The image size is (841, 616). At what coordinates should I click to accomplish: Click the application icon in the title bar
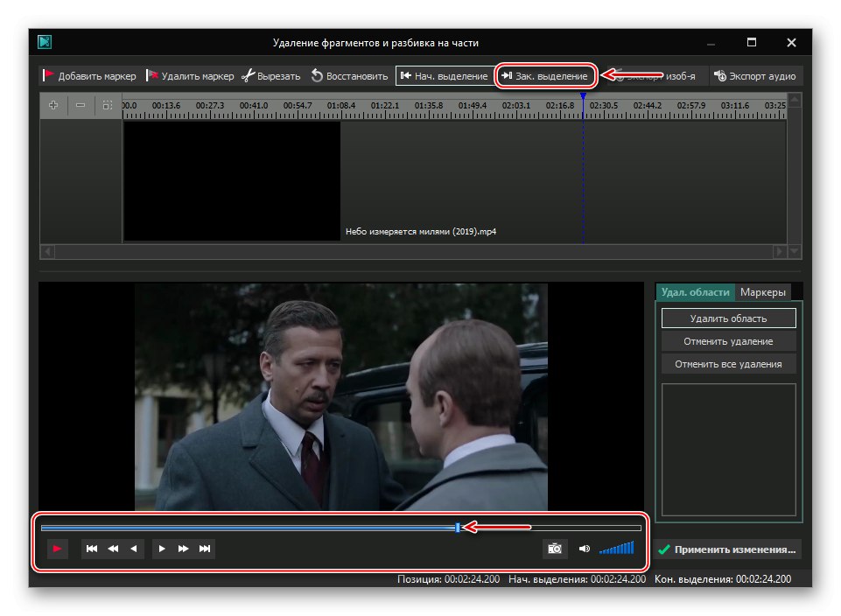click(45, 42)
